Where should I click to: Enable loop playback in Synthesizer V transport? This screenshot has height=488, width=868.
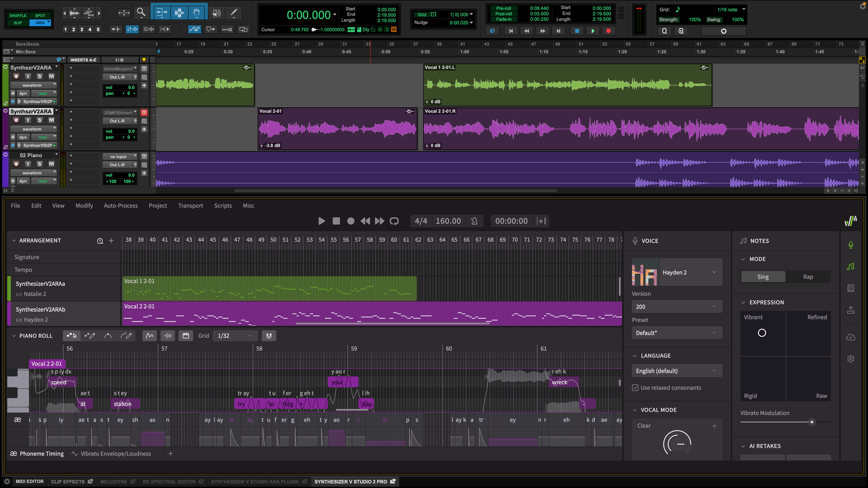(394, 221)
